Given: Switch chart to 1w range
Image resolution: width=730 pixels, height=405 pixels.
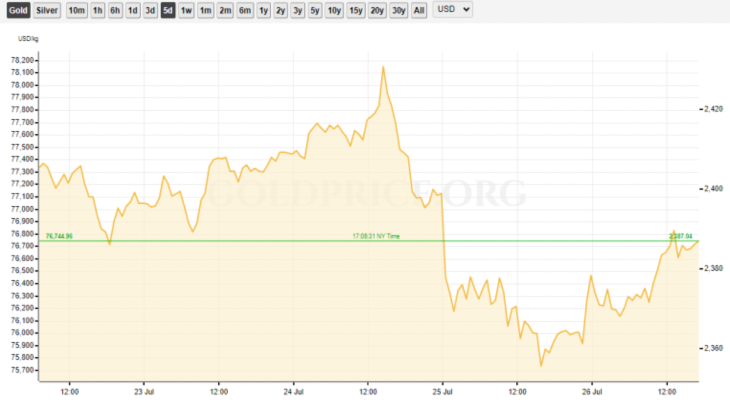Looking at the screenshot, I should click(x=186, y=10).
